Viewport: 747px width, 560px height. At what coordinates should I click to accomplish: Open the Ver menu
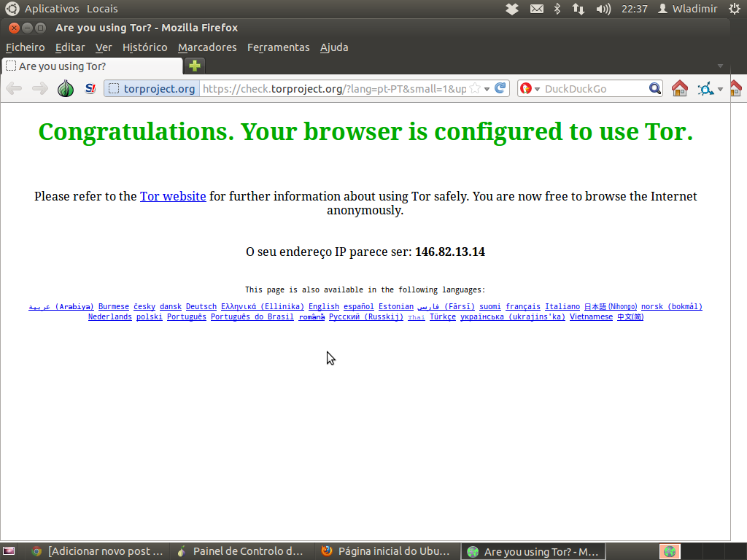click(104, 47)
